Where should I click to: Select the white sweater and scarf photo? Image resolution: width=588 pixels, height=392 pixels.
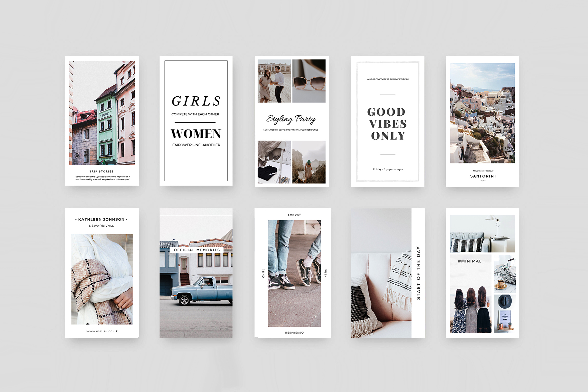click(x=102, y=279)
